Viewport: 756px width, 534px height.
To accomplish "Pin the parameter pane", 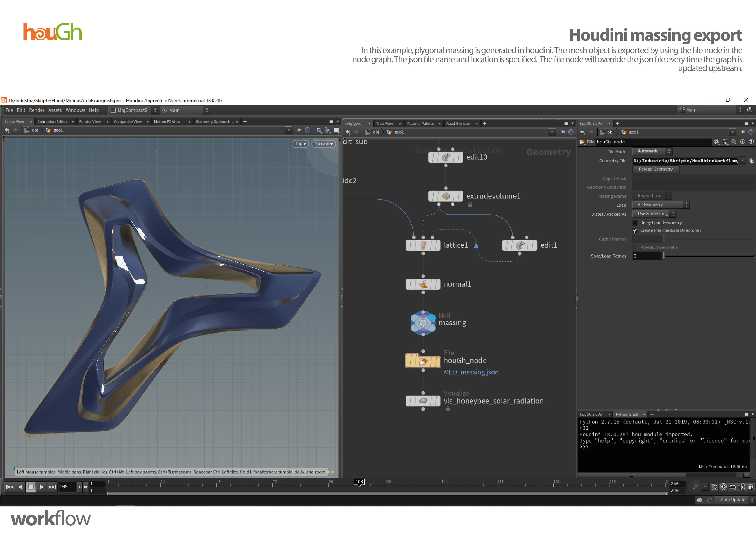I will 743,132.
